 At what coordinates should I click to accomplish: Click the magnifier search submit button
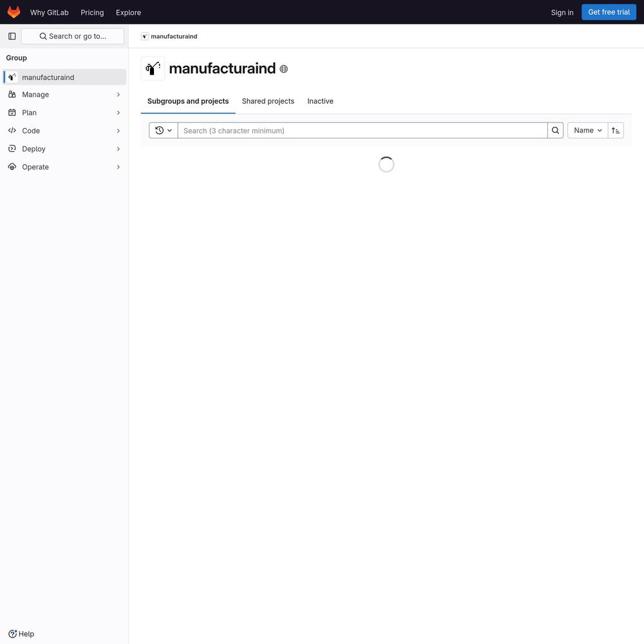(x=555, y=131)
